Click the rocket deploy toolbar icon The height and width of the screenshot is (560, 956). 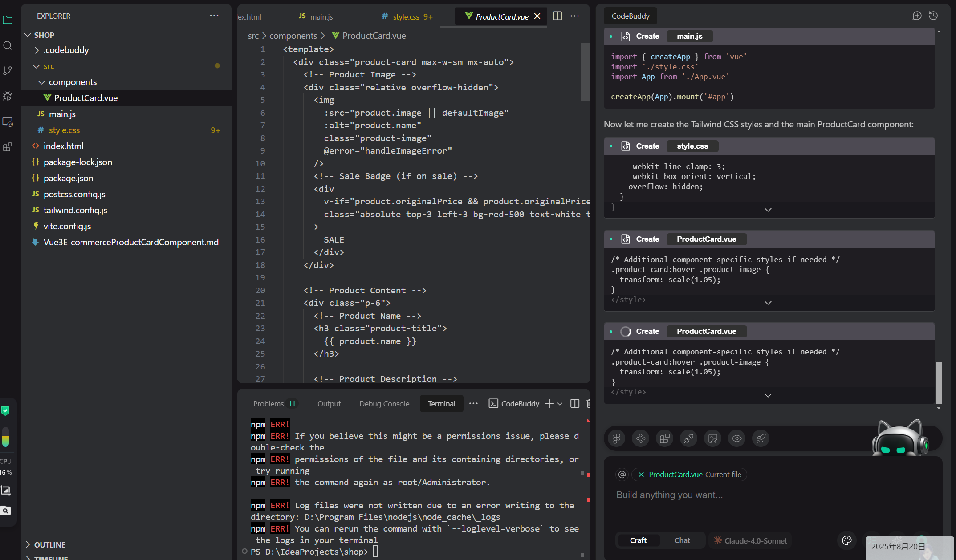pyautogui.click(x=761, y=438)
